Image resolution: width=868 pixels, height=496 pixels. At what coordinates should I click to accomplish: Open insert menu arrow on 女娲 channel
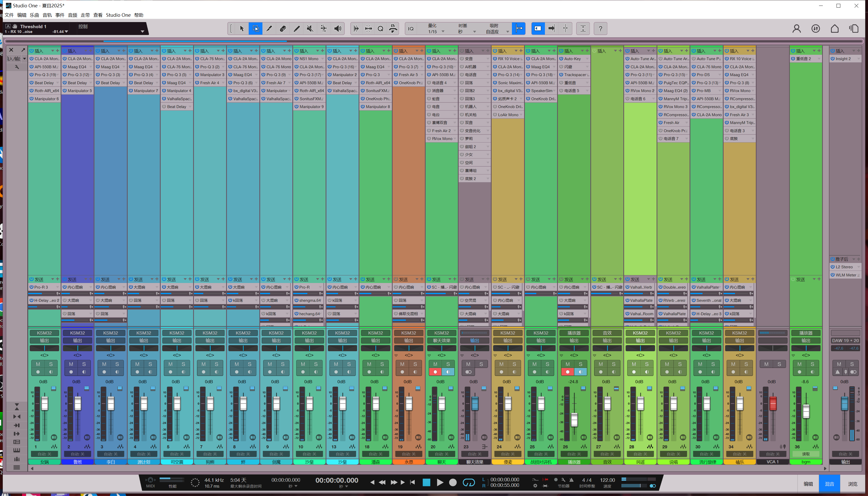pos(53,51)
